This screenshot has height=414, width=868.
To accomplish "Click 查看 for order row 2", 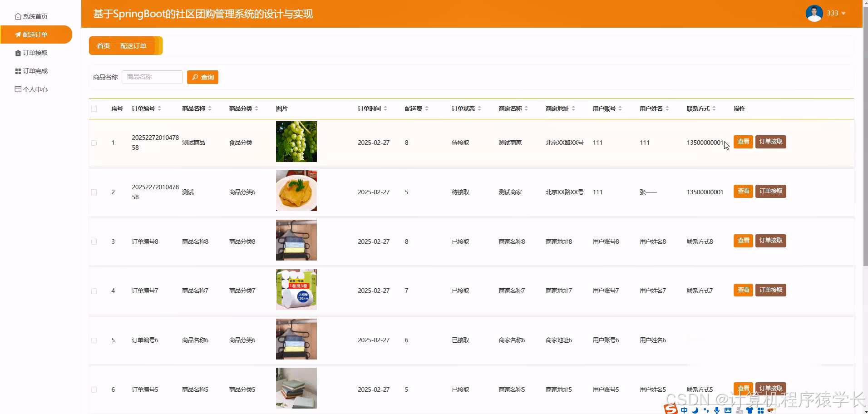I will (743, 191).
